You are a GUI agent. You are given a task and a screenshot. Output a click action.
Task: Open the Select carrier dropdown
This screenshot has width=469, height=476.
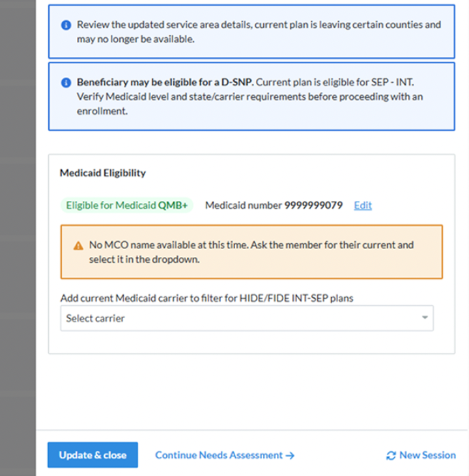click(x=247, y=318)
